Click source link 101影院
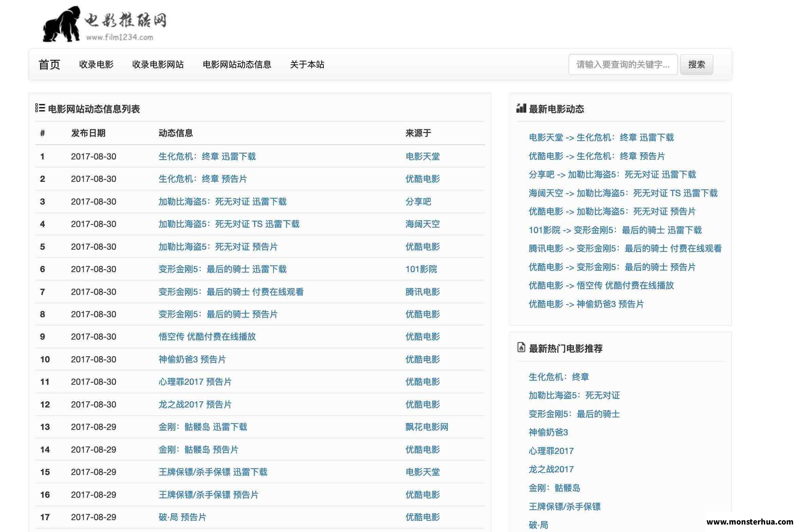794x532 pixels. click(421, 269)
